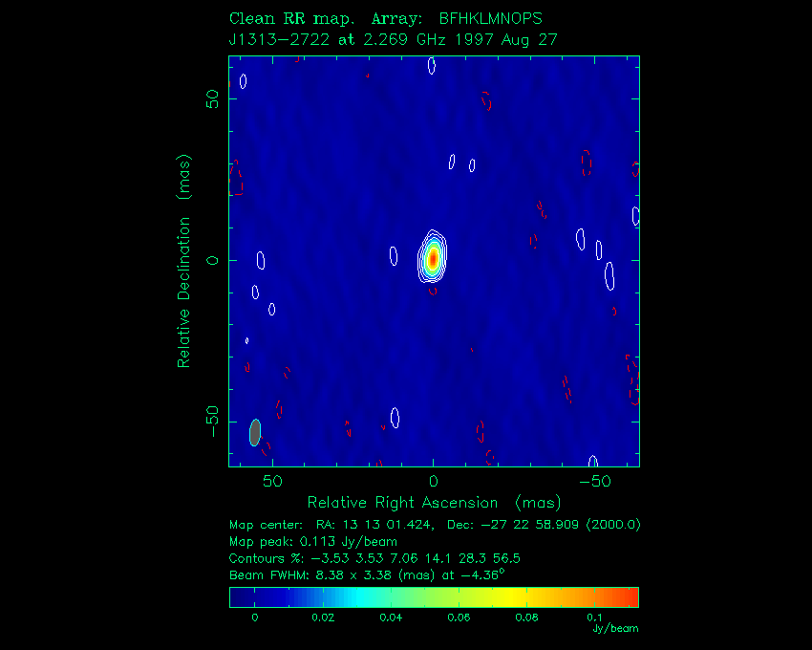Click the '50' label on the right ascension axis
The width and height of the screenshot is (812, 650).
click(x=272, y=482)
